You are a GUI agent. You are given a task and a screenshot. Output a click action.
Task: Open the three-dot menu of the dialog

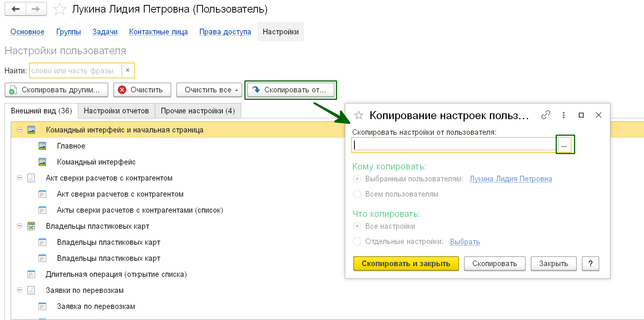pyautogui.click(x=563, y=115)
